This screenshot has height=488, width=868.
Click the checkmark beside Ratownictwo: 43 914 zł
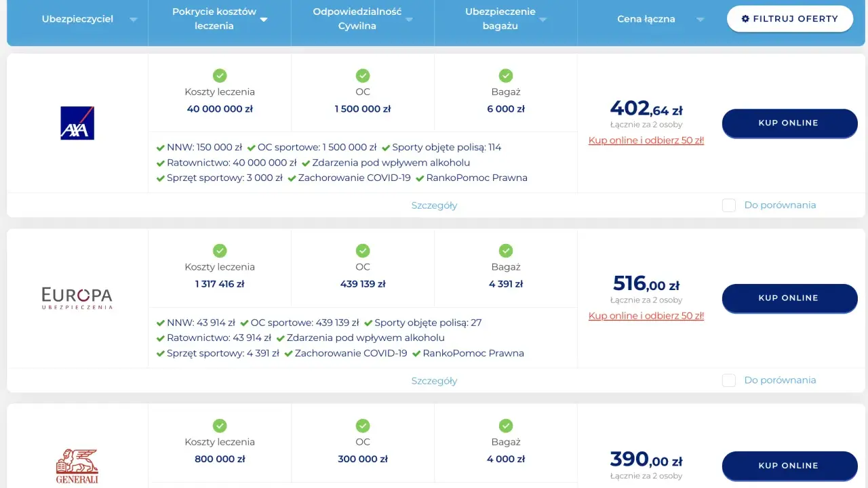[x=161, y=338]
